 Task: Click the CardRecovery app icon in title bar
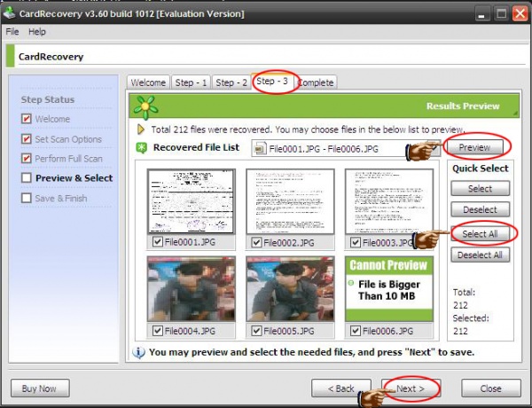(x=9, y=13)
